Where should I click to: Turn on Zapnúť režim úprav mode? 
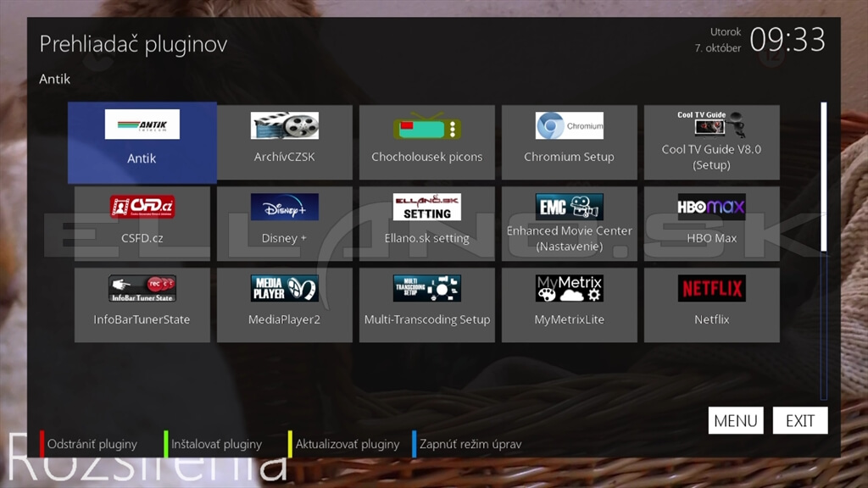tap(470, 444)
